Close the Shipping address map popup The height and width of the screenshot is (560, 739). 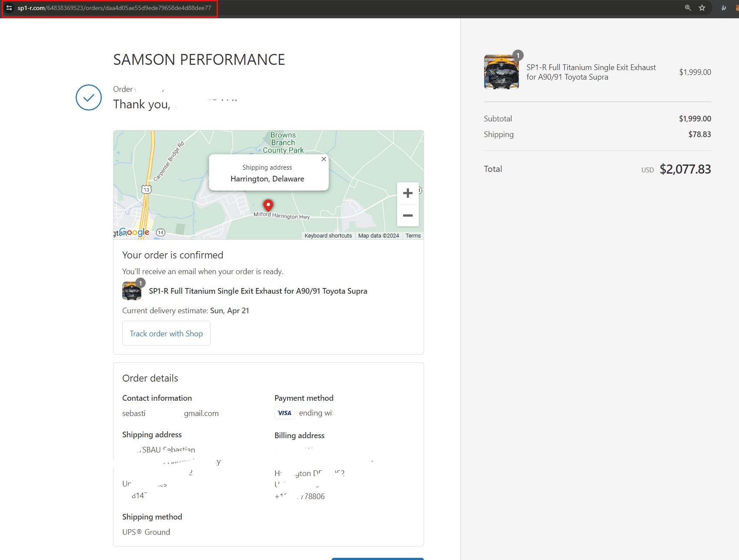[x=324, y=159]
